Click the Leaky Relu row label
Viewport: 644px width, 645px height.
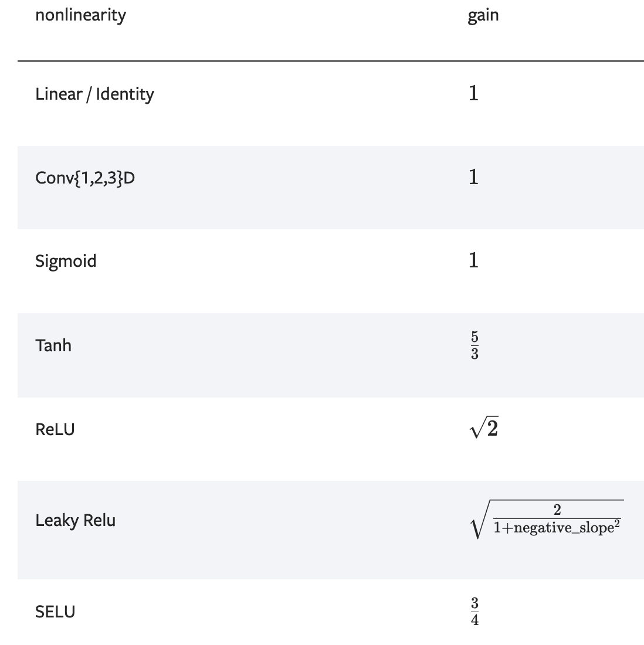pos(75,520)
